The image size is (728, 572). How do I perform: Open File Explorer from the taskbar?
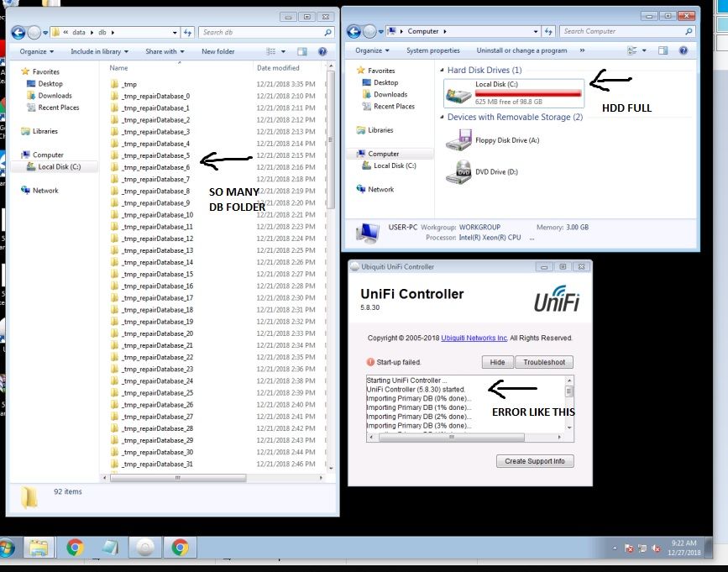tap(38, 548)
